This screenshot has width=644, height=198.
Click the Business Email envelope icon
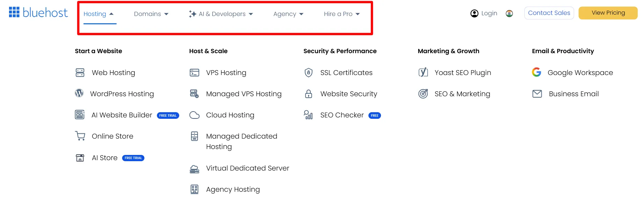[537, 94]
